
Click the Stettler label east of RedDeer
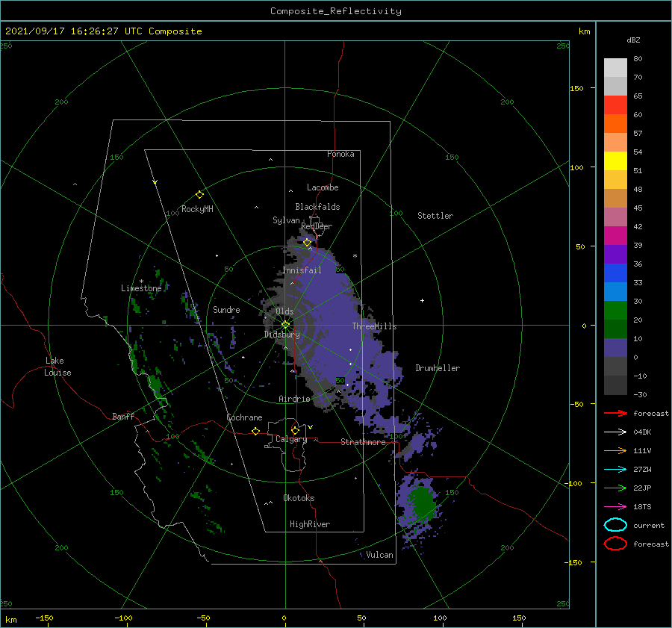point(435,216)
